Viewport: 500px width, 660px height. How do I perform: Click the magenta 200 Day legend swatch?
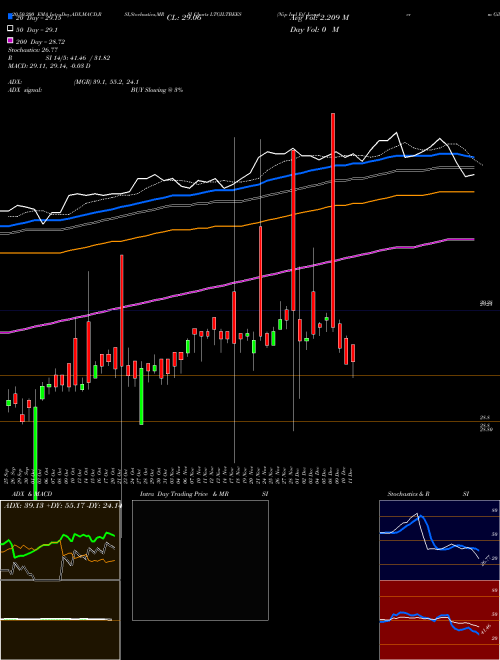click(10, 41)
